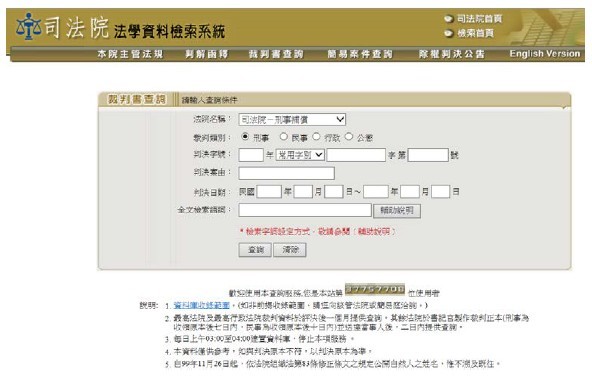The width and height of the screenshot is (592, 378).
Task: Click bullet icon beside 司法院首頁
Action: click(x=448, y=19)
